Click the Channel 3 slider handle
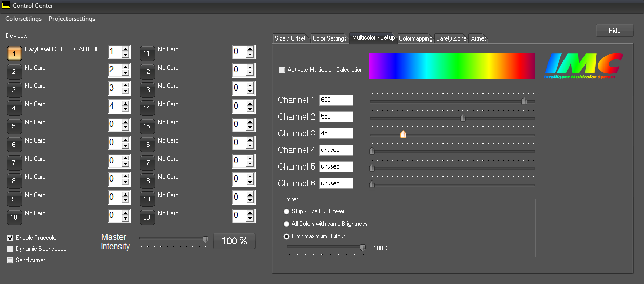644x284 pixels. pyautogui.click(x=403, y=134)
